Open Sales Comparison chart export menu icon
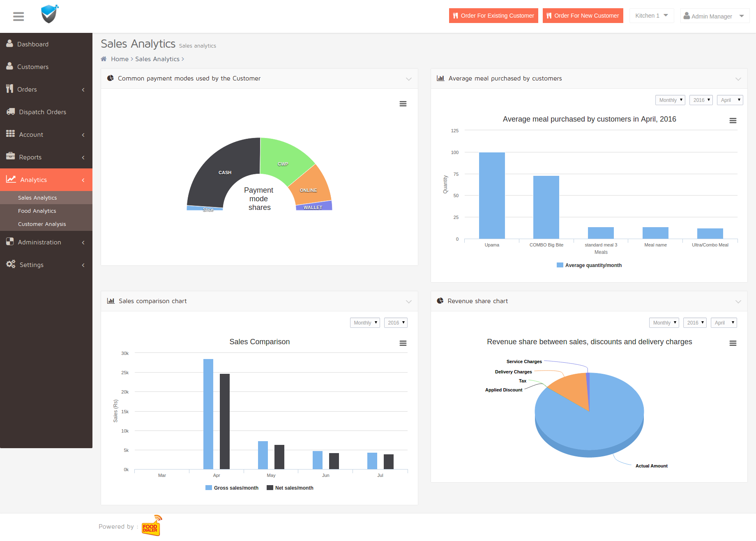Viewport: 756px width, 541px height. (x=403, y=343)
